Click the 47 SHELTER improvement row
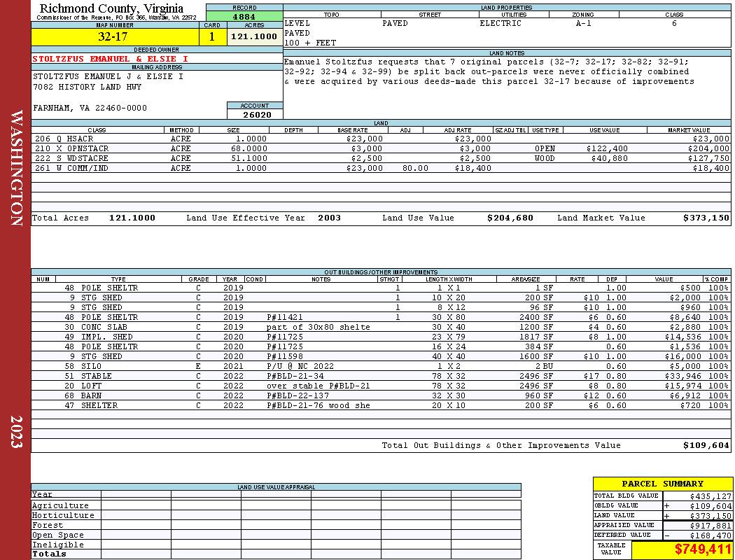The image size is (735, 560). click(x=381, y=405)
